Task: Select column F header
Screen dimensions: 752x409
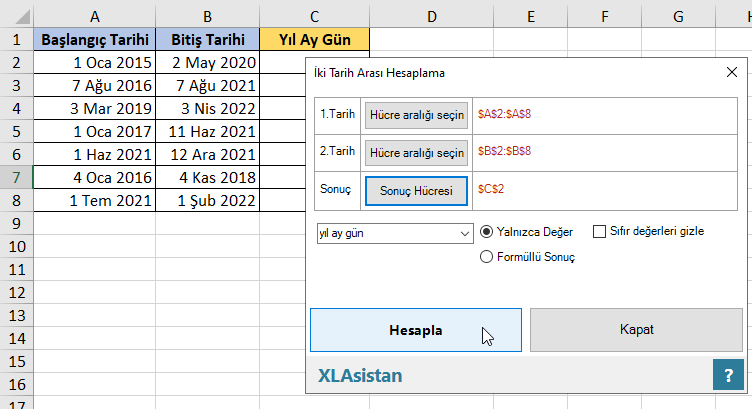Action: tap(604, 17)
